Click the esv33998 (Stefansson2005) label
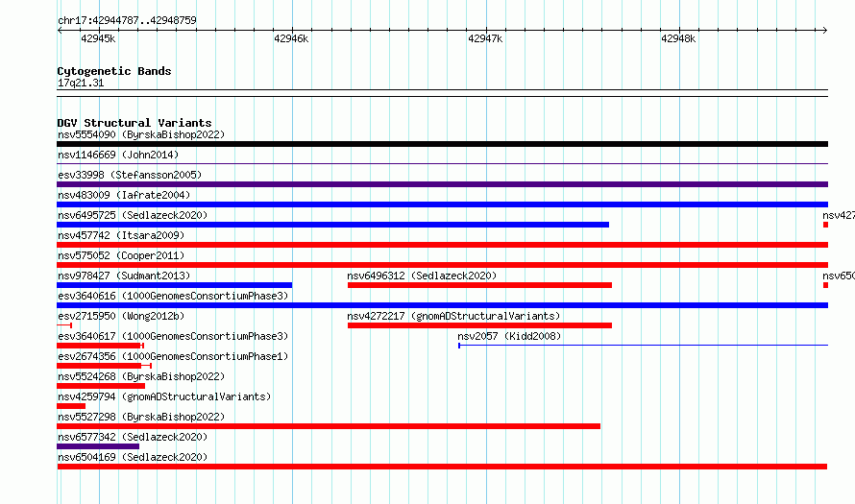The height and width of the screenshot is (504, 855). 130,175
